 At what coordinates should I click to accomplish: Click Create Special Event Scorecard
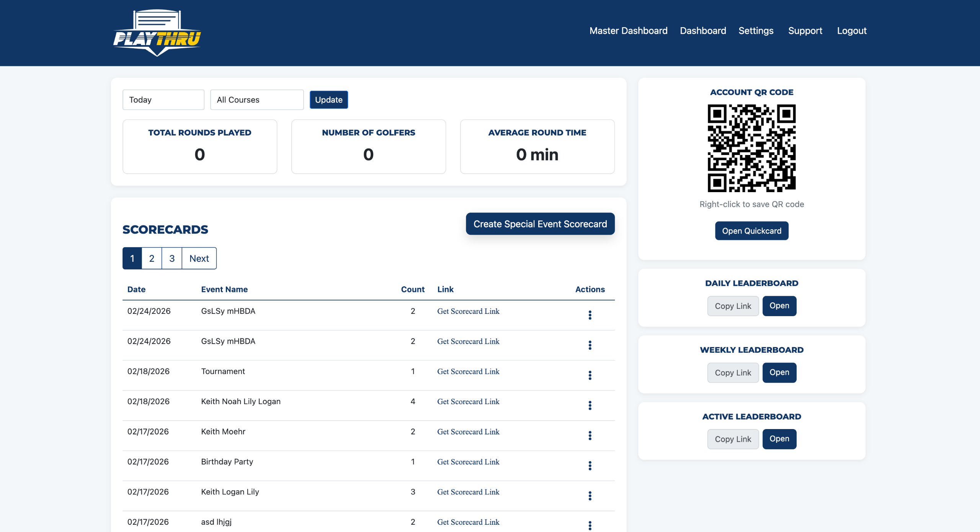click(540, 224)
